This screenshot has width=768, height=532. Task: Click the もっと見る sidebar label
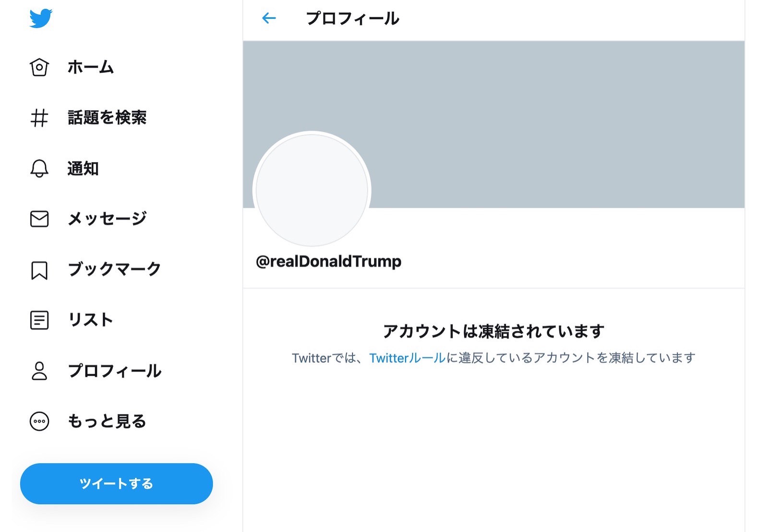point(106,421)
